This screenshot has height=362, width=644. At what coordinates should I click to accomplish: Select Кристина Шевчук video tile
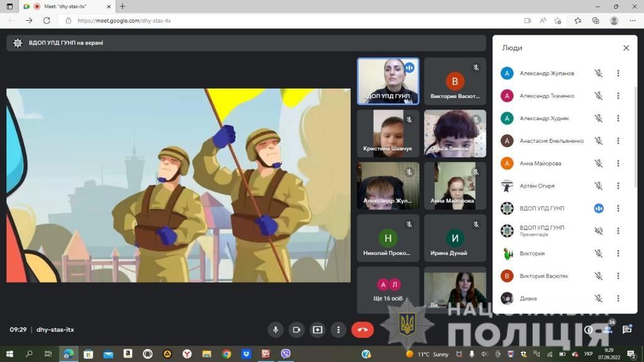[x=388, y=133]
